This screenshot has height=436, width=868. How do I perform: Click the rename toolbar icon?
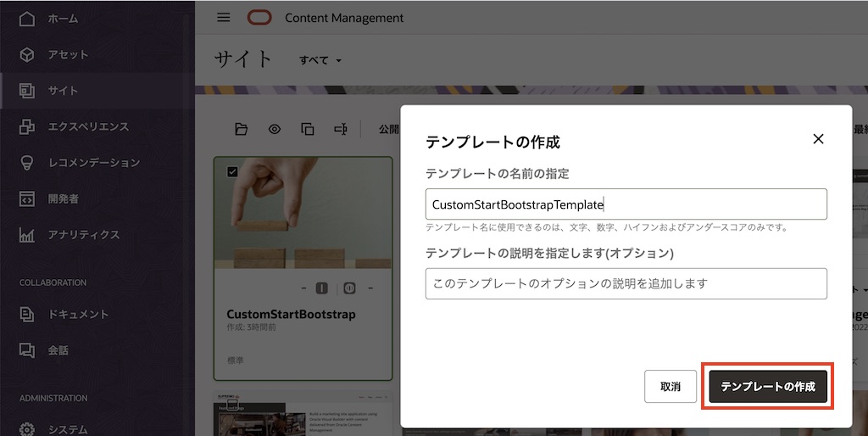(x=341, y=129)
